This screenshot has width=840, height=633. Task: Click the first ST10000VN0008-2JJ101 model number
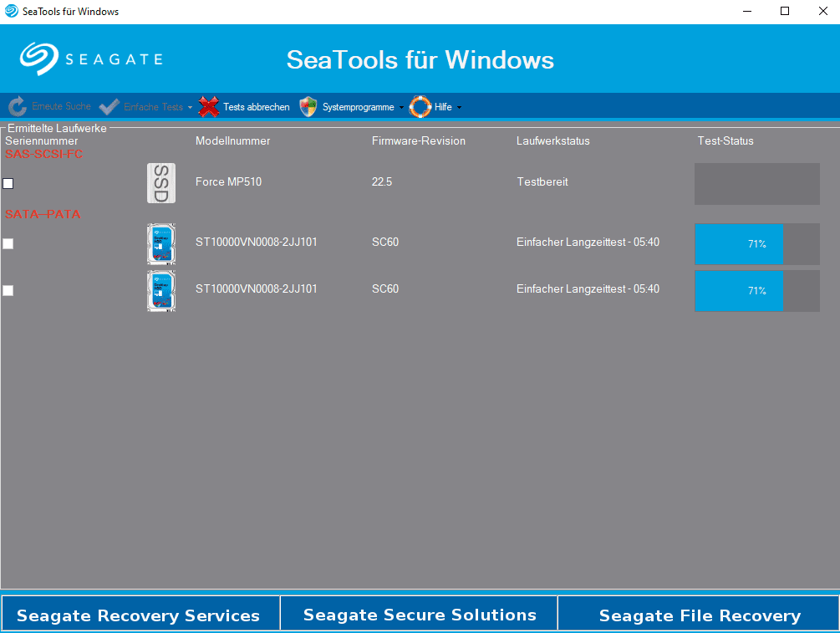coord(256,242)
